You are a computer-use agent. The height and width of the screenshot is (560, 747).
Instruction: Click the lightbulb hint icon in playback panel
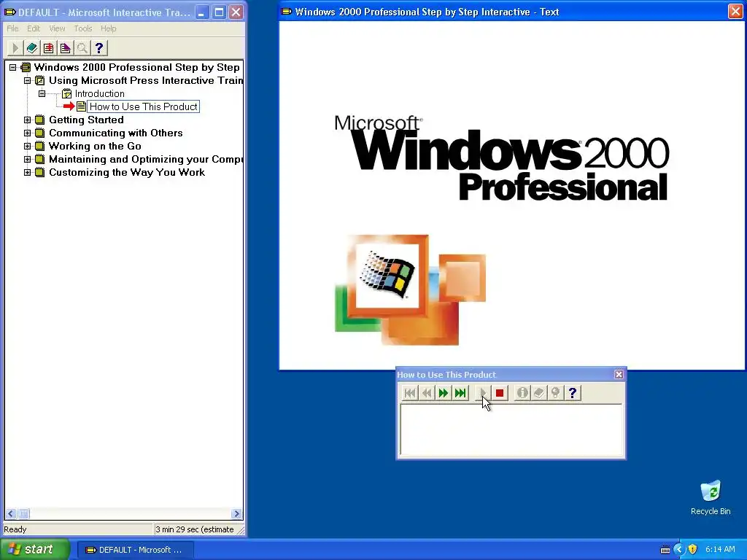click(555, 393)
